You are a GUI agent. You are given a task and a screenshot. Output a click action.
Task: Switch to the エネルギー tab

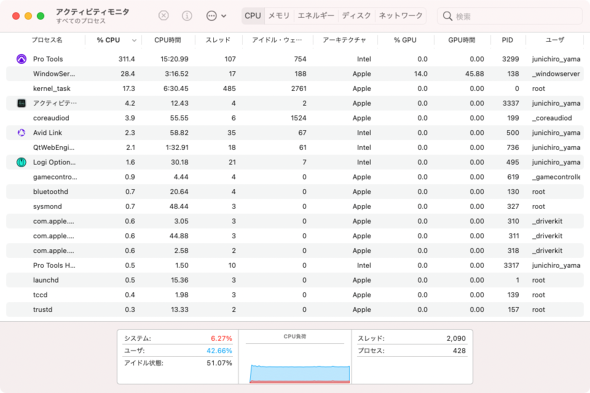316,16
